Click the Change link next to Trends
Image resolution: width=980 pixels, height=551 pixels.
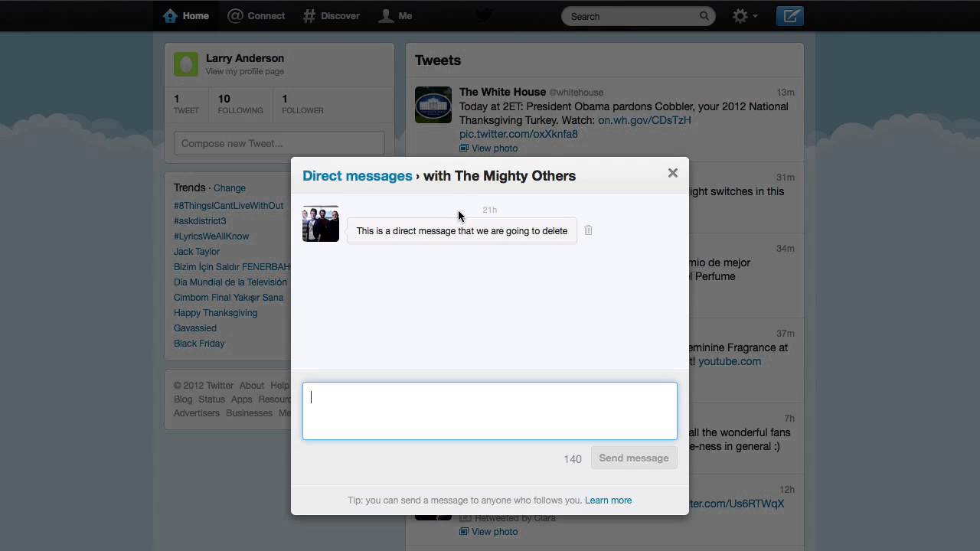[x=230, y=188]
